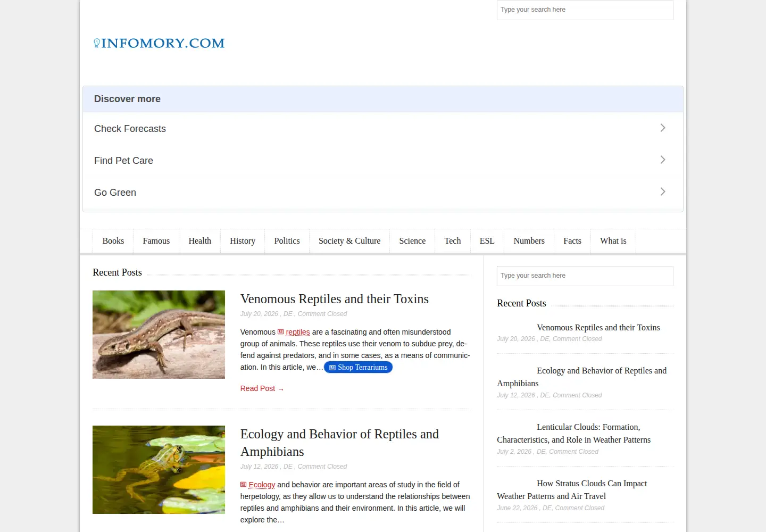Open the Tech menu item

pyautogui.click(x=453, y=241)
